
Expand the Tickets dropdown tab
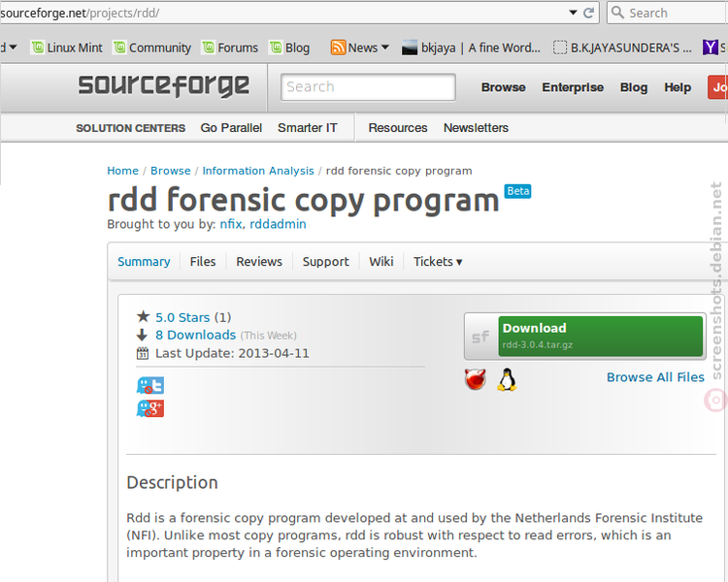pyautogui.click(x=438, y=262)
